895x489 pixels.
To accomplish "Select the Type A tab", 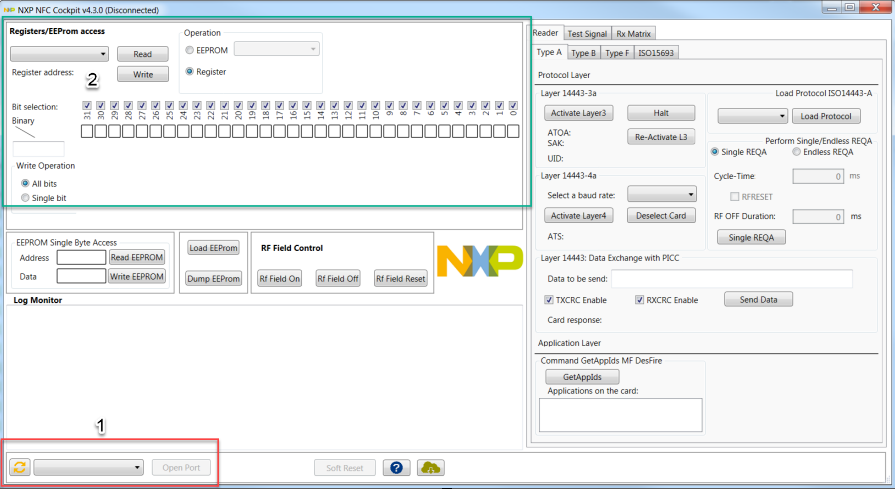I will pos(549,52).
